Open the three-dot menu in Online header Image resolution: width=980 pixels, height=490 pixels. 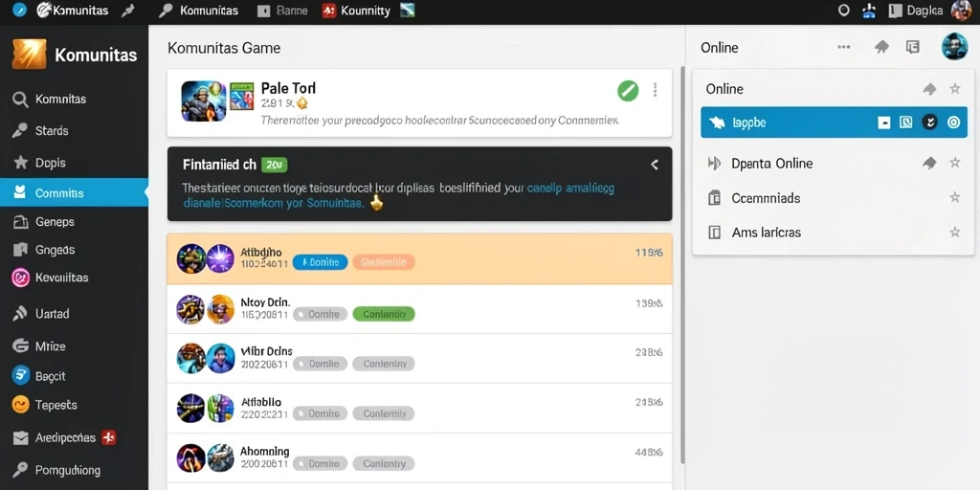(844, 47)
